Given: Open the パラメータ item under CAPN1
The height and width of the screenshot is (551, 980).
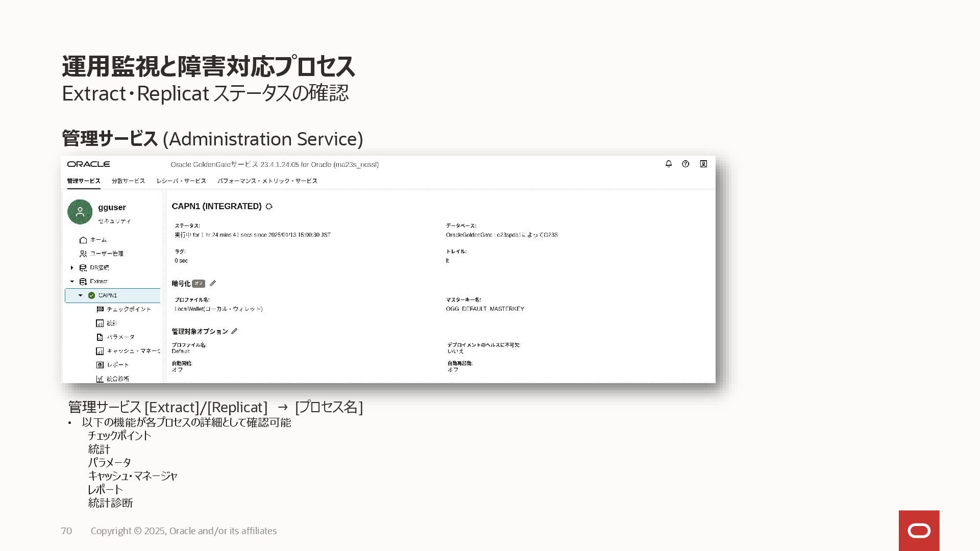Looking at the screenshot, I should tap(120, 337).
